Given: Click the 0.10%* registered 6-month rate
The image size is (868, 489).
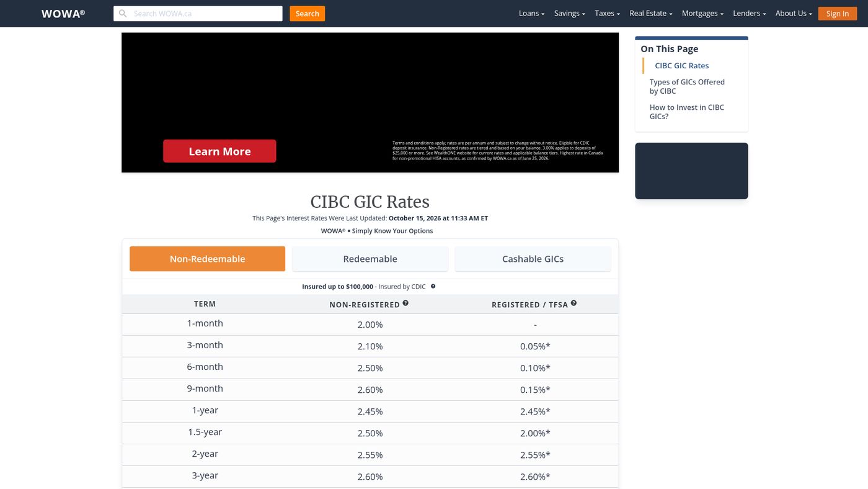Looking at the screenshot, I should point(535,368).
